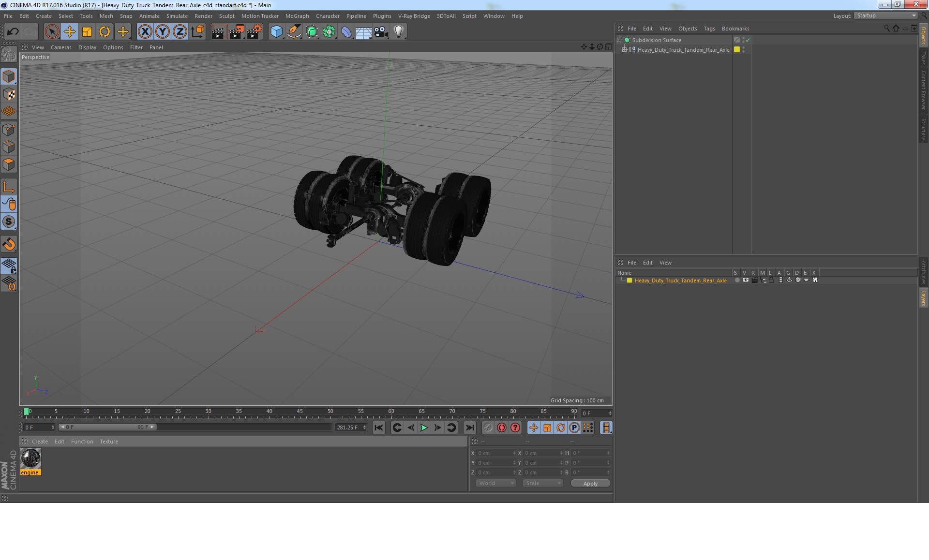The height and width of the screenshot is (560, 929).
Task: Click yellow layer swatch in Object Manager
Action: pos(737,49)
